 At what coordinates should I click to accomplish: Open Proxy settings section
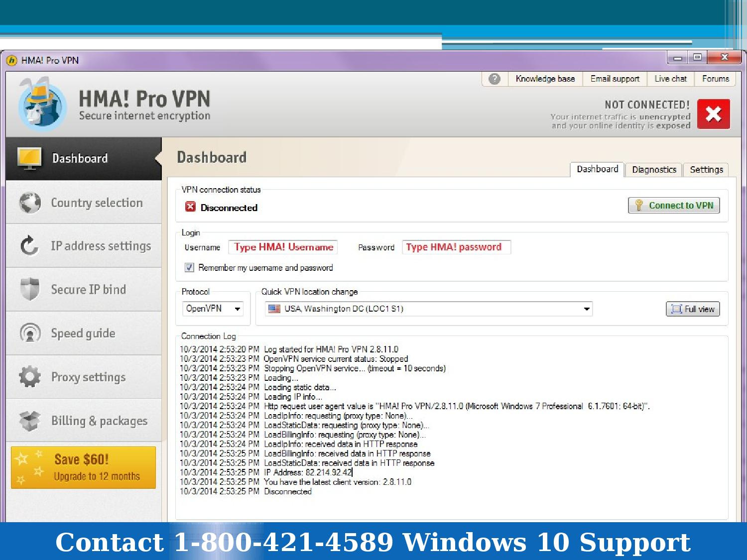84,377
